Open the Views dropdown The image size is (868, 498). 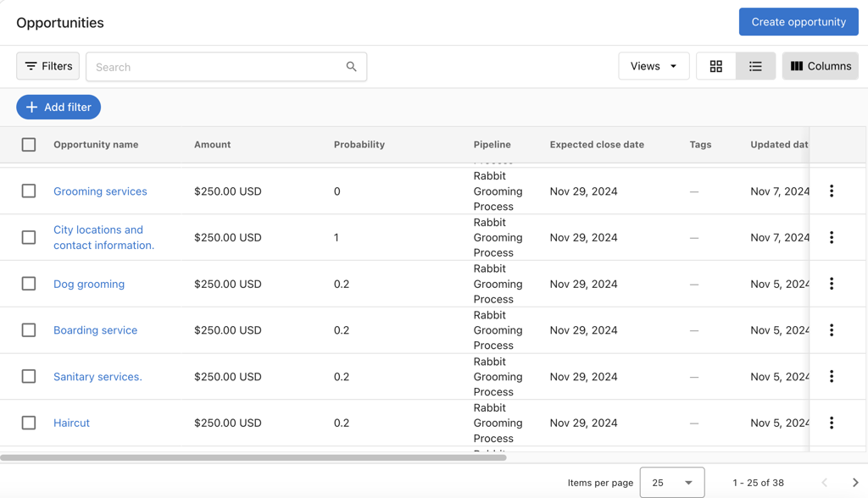click(654, 65)
